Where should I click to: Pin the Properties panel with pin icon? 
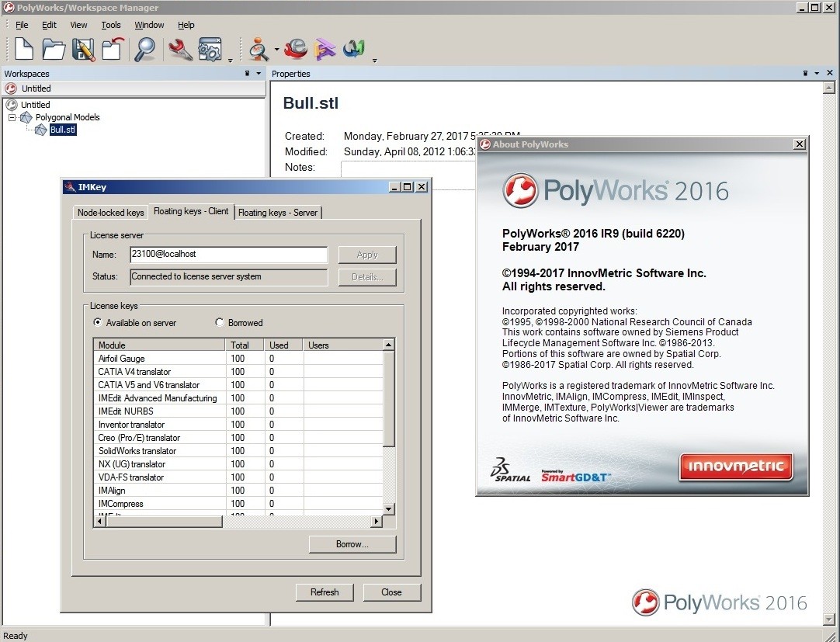point(805,74)
